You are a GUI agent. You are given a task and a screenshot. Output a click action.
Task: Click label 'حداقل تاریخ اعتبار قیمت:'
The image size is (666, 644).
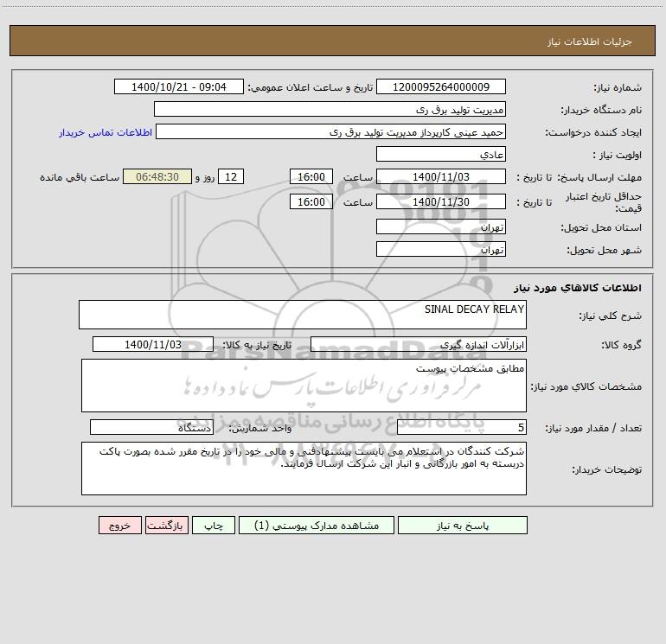point(604,202)
